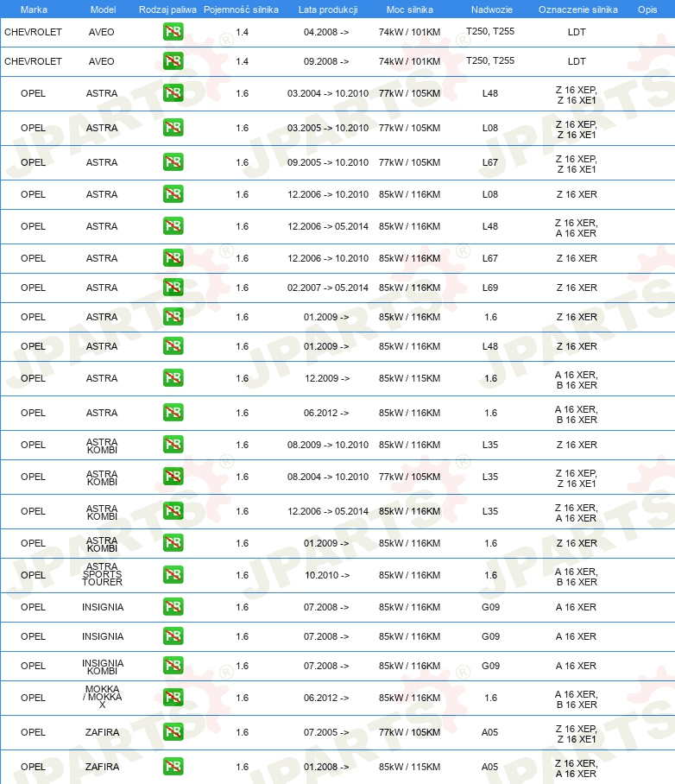Click the Rodzaj paliwa column header
The width and height of the screenshot is (675, 784).
pyautogui.click(x=167, y=9)
